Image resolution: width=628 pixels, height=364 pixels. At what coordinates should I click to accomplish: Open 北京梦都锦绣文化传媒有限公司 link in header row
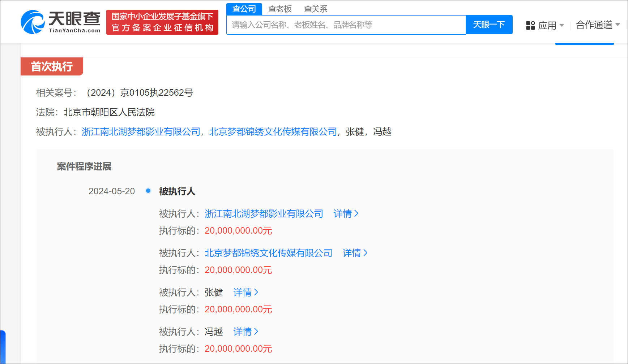click(x=273, y=132)
